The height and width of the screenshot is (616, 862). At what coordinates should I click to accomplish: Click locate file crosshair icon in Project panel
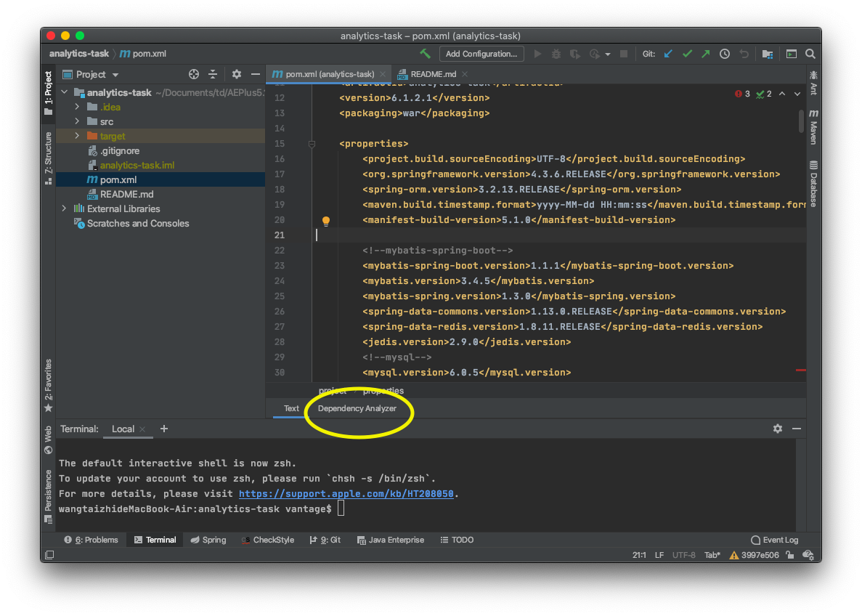tap(193, 74)
